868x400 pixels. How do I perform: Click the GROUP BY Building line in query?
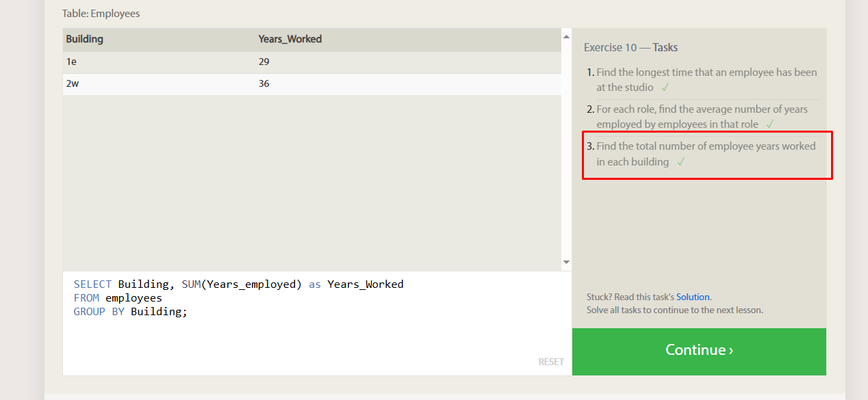[x=130, y=311]
